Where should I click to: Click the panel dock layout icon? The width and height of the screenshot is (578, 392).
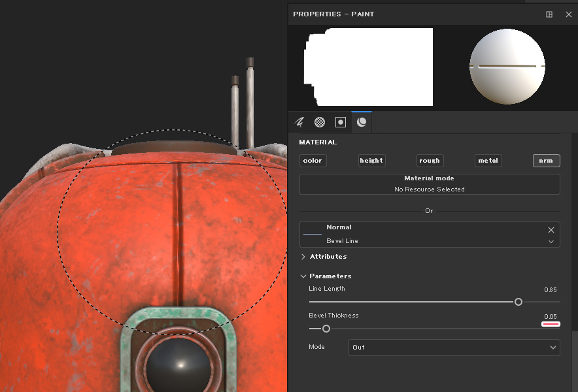pos(549,14)
